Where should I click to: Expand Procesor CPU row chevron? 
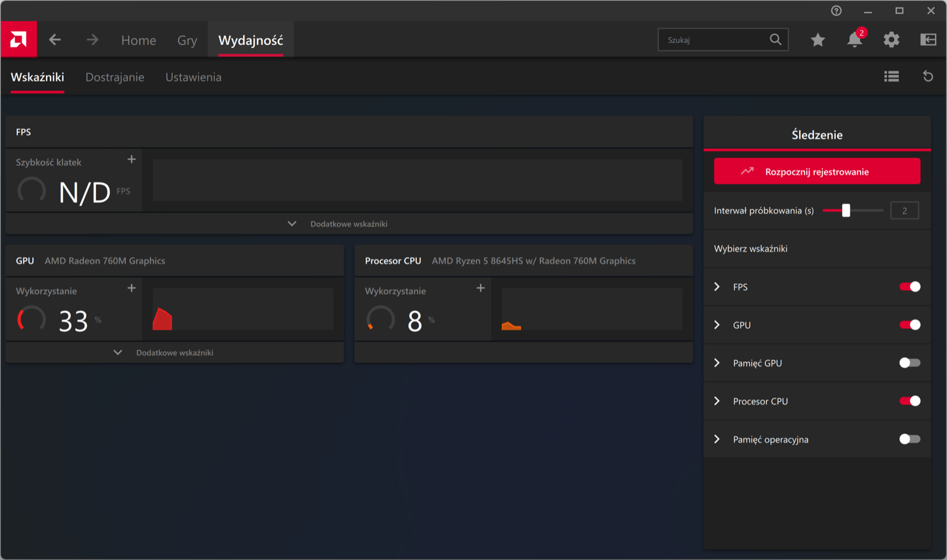tap(717, 401)
